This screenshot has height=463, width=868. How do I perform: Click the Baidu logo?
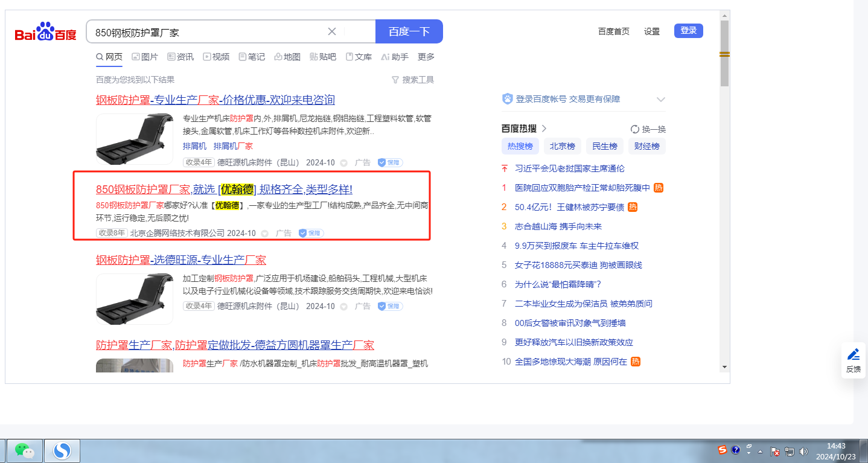46,32
